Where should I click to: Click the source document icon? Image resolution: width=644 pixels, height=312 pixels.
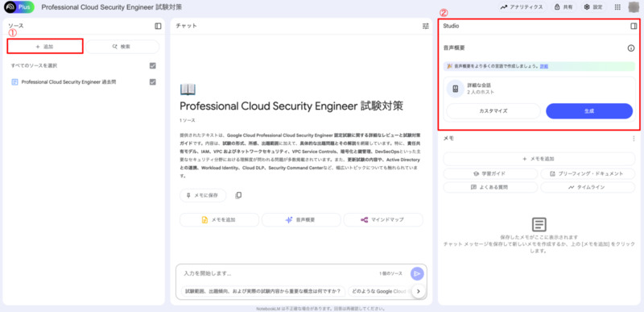(14, 82)
